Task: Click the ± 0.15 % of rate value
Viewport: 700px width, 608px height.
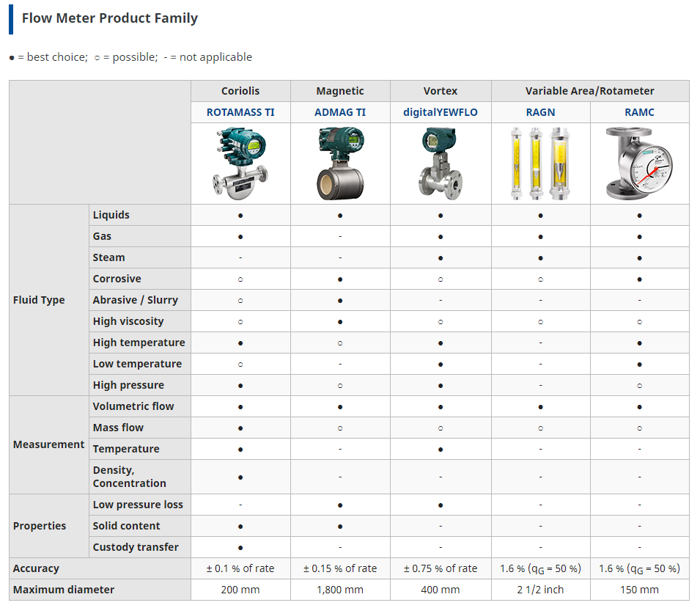Action: 339,568
